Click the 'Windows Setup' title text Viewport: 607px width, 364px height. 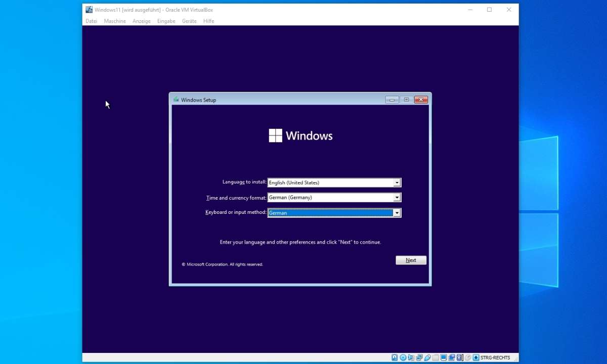[x=198, y=100]
